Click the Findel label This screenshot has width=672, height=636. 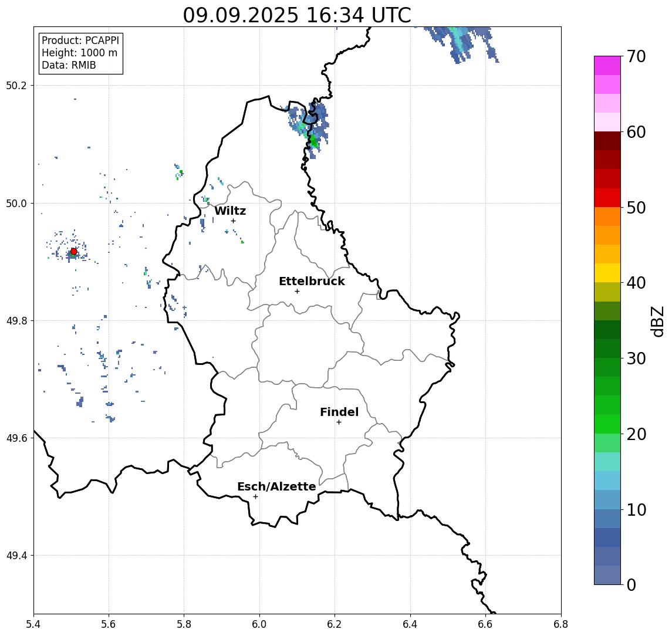[339, 412]
